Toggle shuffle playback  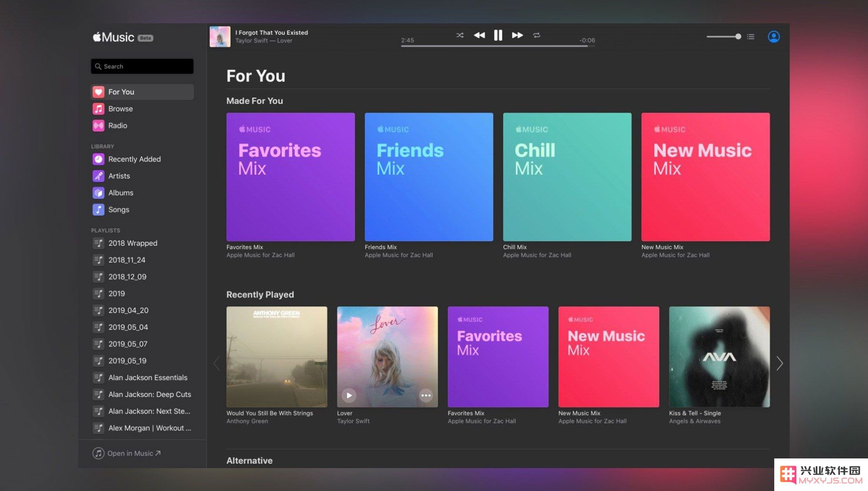460,35
